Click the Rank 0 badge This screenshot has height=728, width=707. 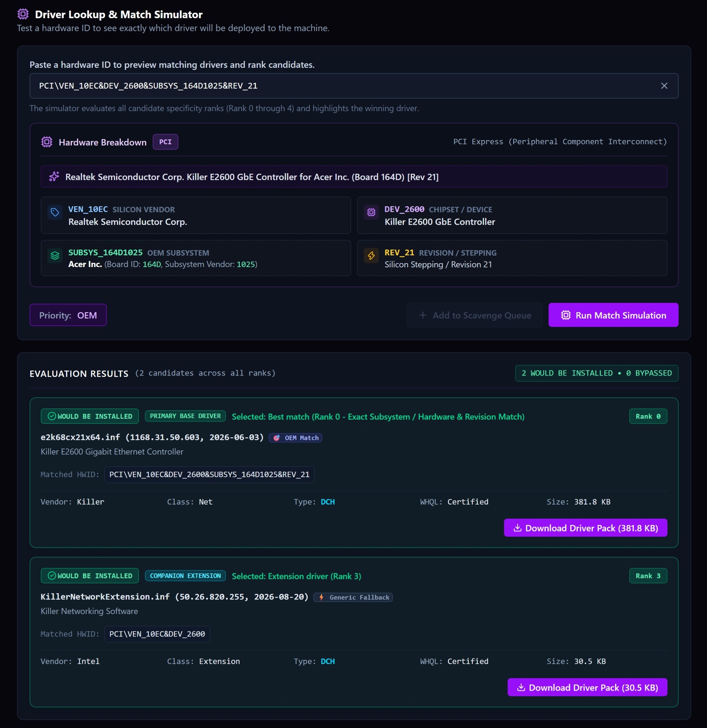[x=648, y=416]
